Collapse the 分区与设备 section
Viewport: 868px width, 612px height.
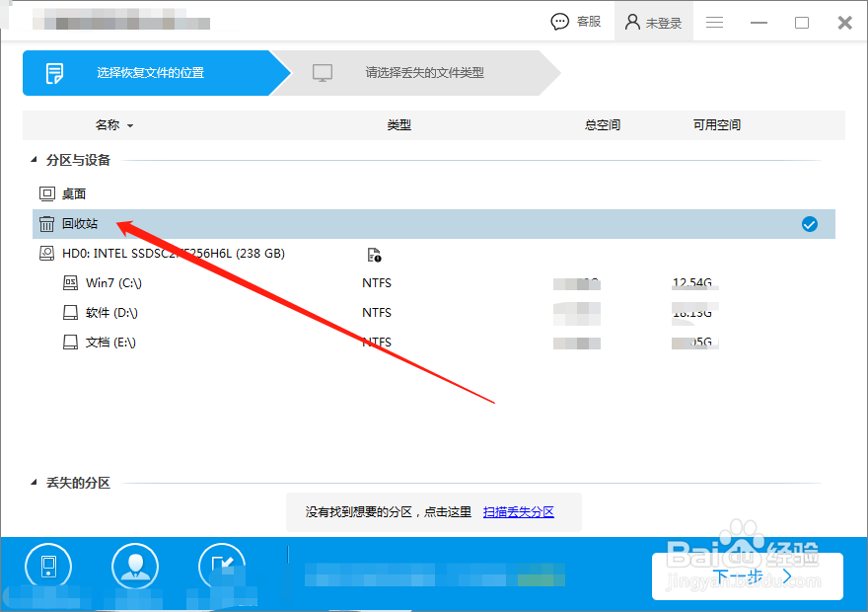pyautogui.click(x=36, y=159)
